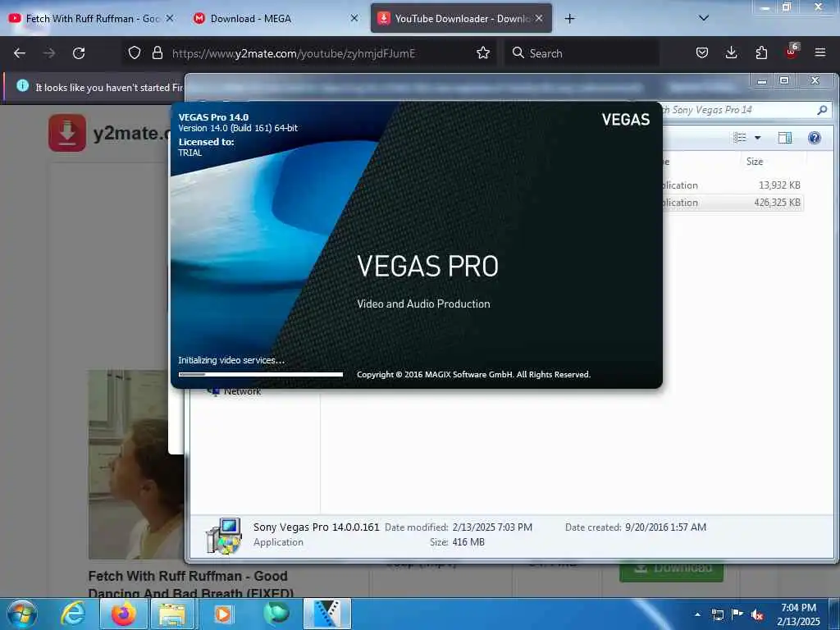Switch to Firefox in the taskbar
The height and width of the screenshot is (630, 840).
pos(123,614)
